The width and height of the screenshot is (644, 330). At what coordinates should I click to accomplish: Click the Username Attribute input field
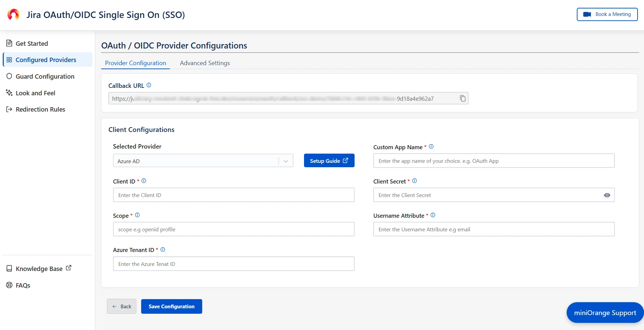(494, 229)
